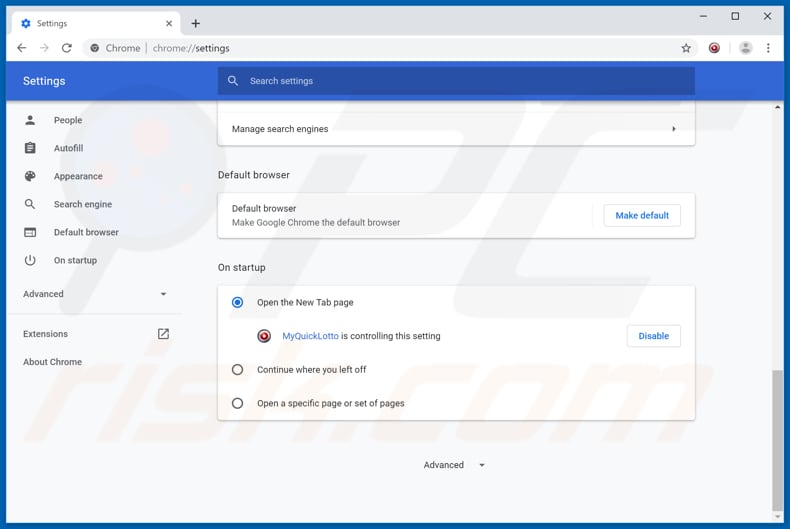Click the Autofill clipboard icon
The width and height of the screenshot is (790, 529).
(x=30, y=148)
